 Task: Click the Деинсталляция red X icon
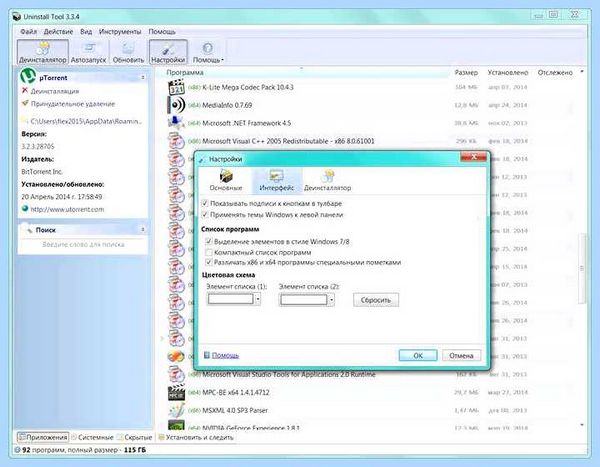(x=25, y=90)
